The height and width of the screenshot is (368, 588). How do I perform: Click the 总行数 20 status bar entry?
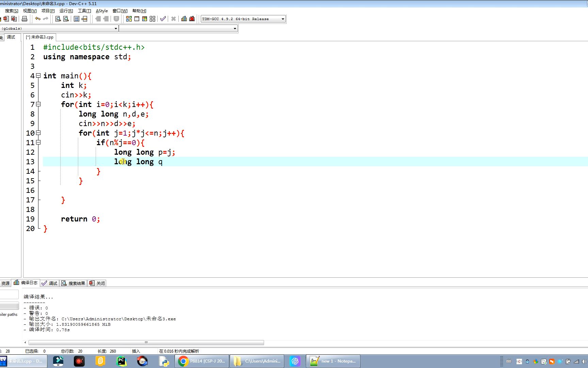(x=71, y=351)
